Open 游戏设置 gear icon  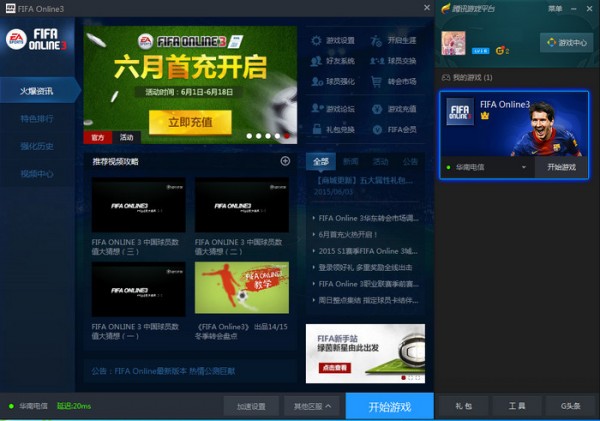(316, 41)
